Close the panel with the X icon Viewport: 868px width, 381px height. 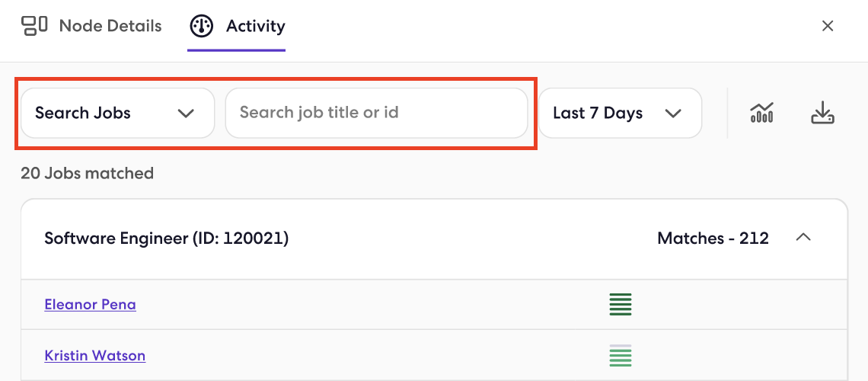[828, 26]
